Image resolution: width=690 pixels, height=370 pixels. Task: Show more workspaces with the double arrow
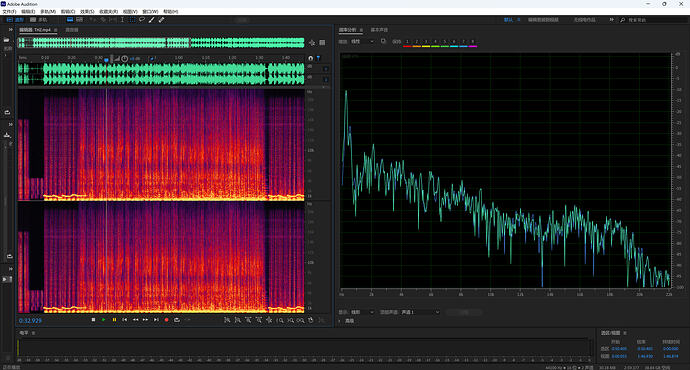[x=611, y=20]
